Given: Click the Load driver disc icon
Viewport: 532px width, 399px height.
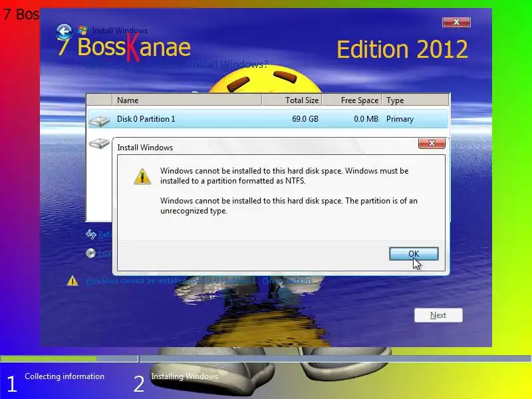Looking at the screenshot, I should (x=90, y=253).
